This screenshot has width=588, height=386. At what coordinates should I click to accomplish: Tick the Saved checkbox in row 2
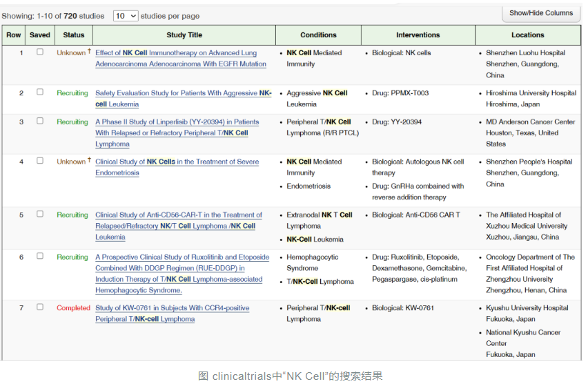click(x=40, y=92)
